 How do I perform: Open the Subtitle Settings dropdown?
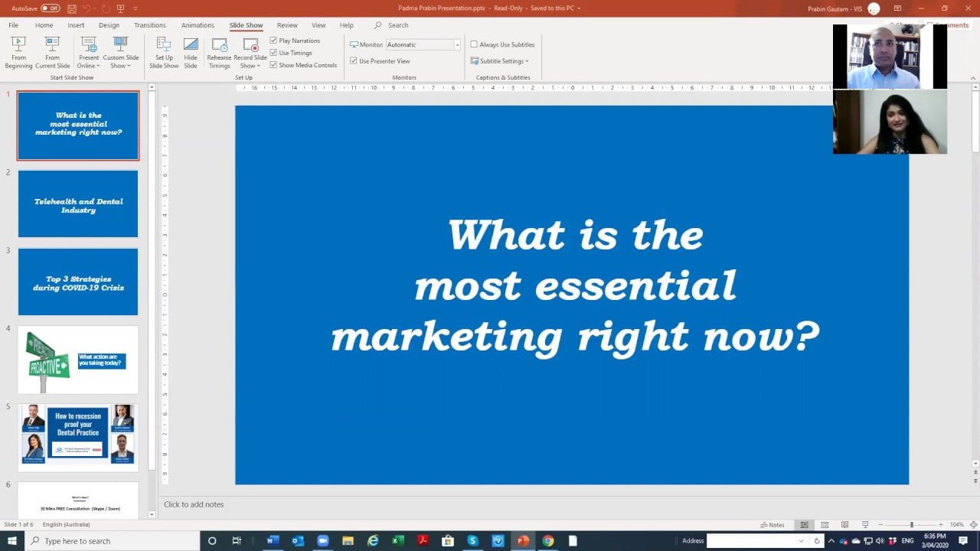501,61
